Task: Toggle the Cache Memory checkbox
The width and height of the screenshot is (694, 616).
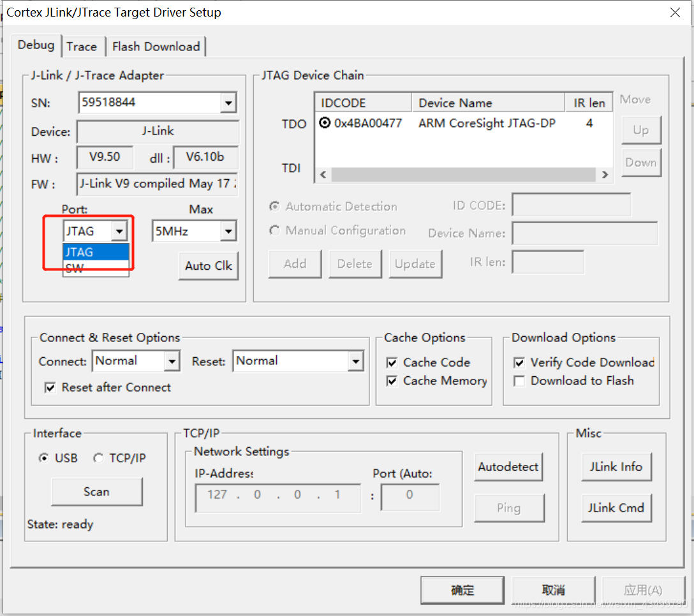Action: [392, 381]
